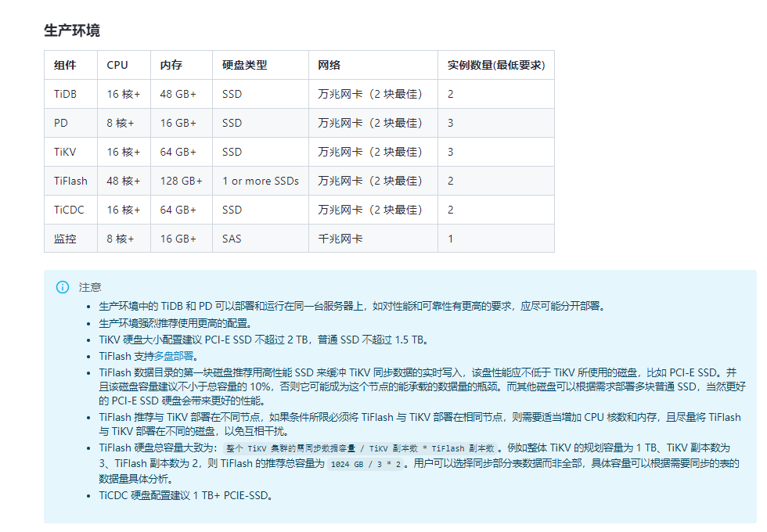Click the SAS disk type cell
Viewport: 767px width, 532px height.
click(260, 239)
